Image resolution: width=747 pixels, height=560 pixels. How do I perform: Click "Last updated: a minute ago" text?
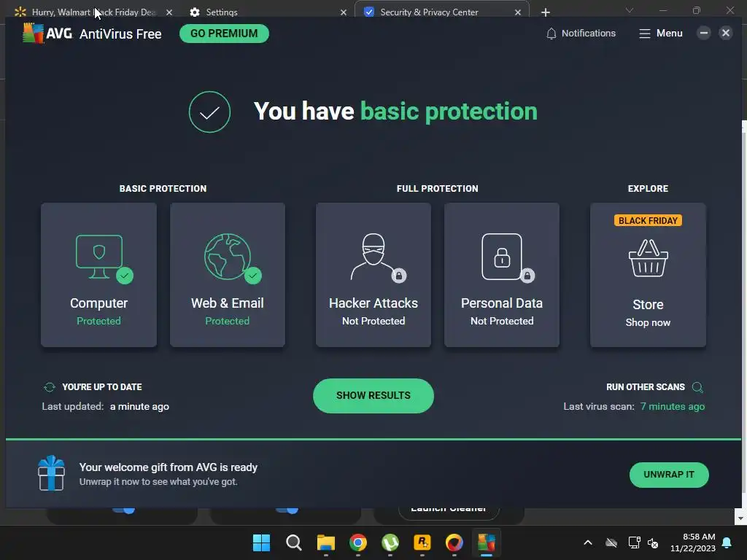(x=105, y=407)
